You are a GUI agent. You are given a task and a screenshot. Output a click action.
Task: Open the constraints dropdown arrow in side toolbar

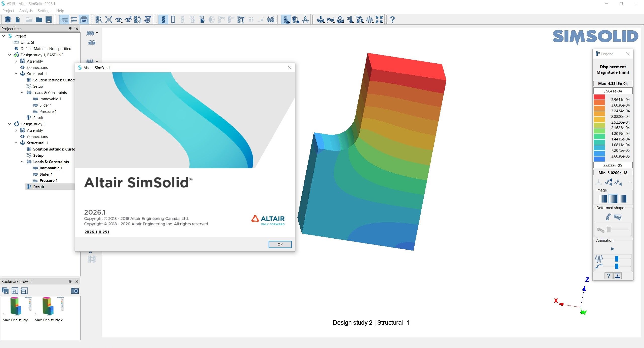[x=97, y=33]
